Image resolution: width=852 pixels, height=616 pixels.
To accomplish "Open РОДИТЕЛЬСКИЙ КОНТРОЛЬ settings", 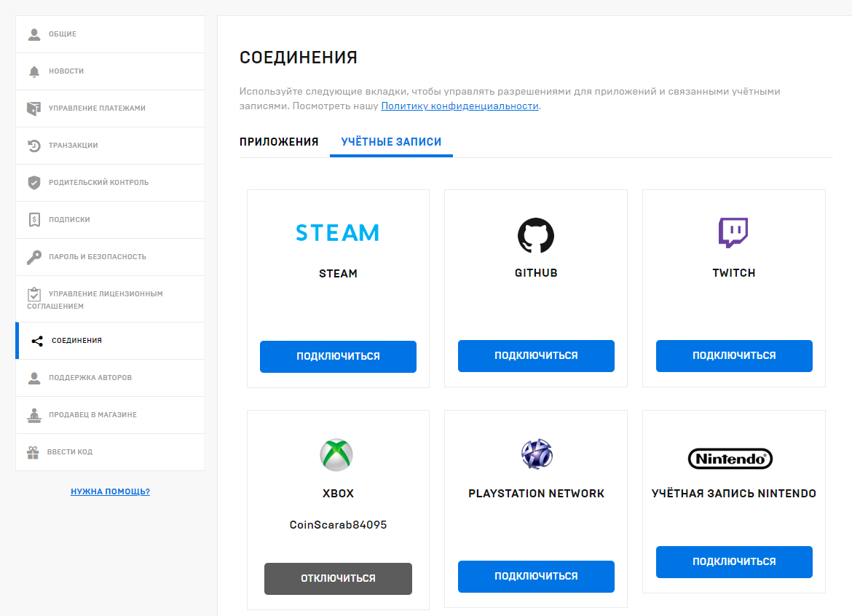I will coord(110,183).
